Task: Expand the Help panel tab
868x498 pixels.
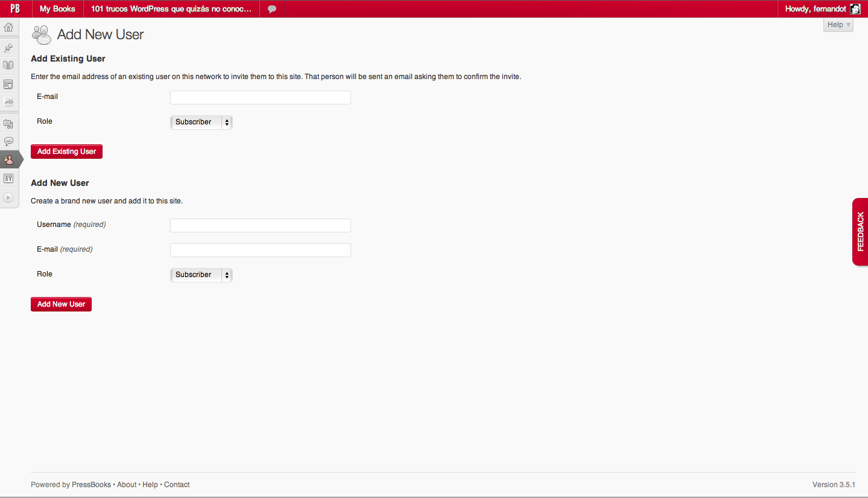Action: click(x=838, y=25)
